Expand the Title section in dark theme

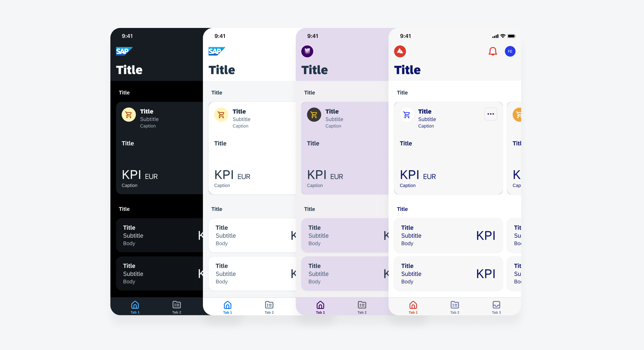(125, 92)
